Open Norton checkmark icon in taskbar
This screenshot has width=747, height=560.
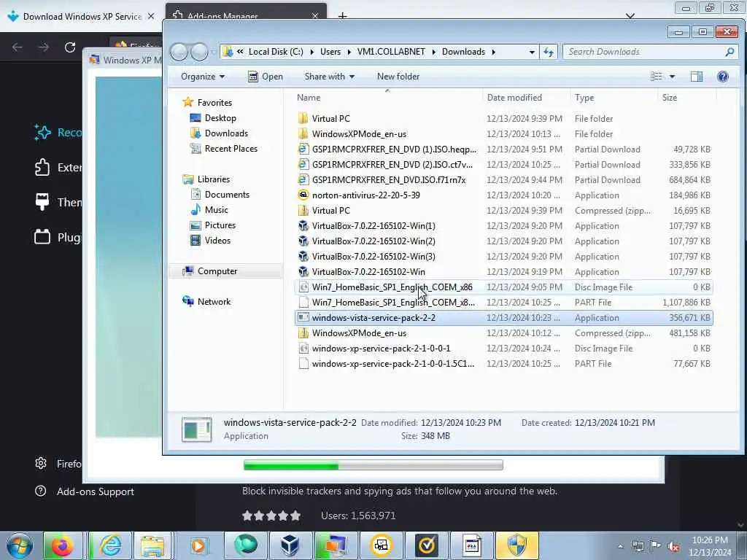pos(426,545)
